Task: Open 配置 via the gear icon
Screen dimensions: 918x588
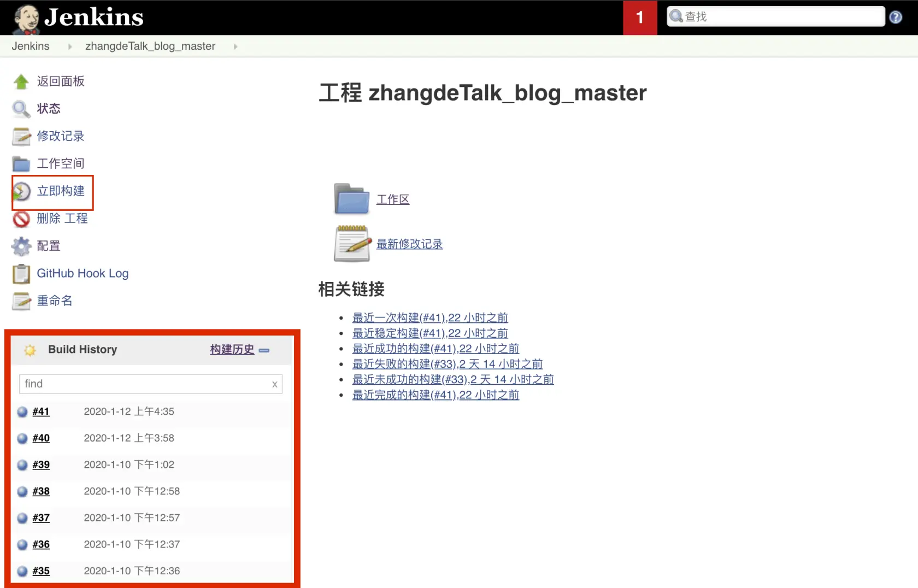Action: coord(21,246)
